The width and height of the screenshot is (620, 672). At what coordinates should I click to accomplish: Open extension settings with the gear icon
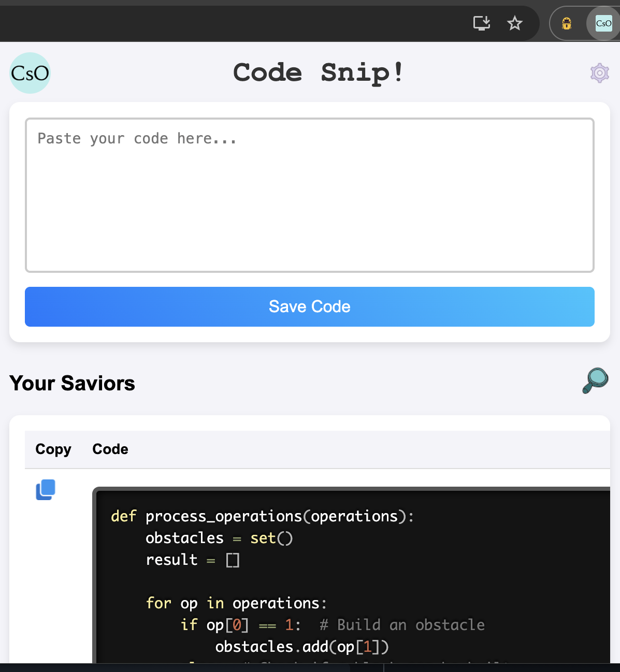(x=599, y=73)
